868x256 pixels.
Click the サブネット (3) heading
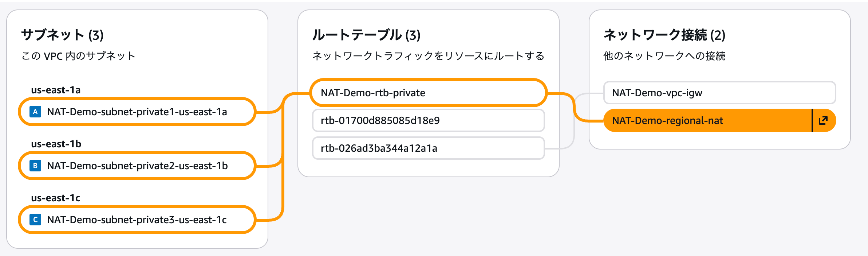pyautogui.click(x=62, y=35)
